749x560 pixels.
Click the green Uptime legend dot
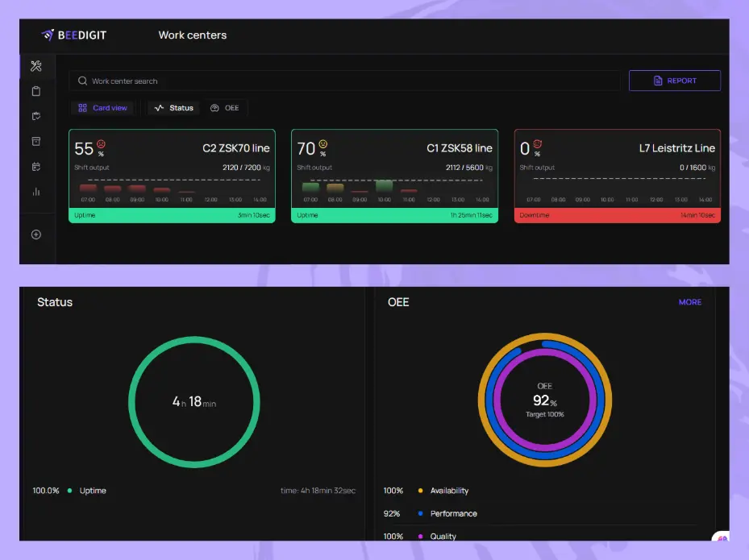tap(70, 490)
